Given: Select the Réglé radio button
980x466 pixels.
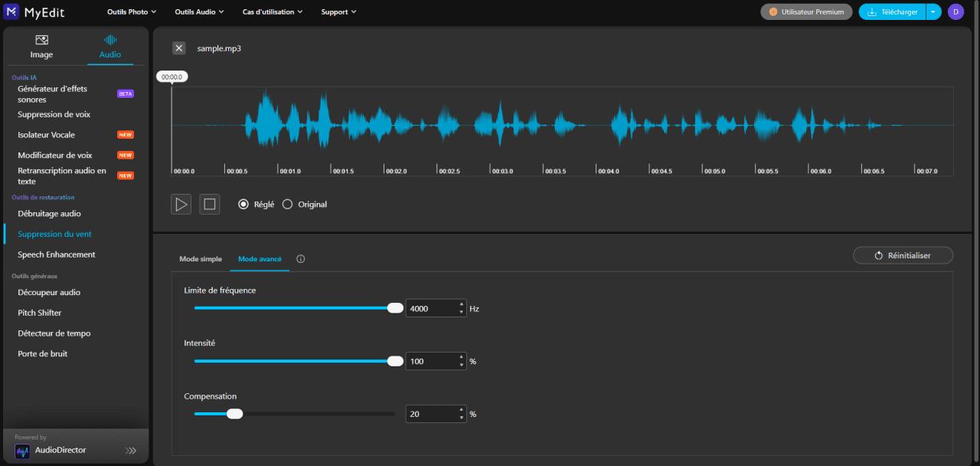Looking at the screenshot, I should pyautogui.click(x=243, y=205).
